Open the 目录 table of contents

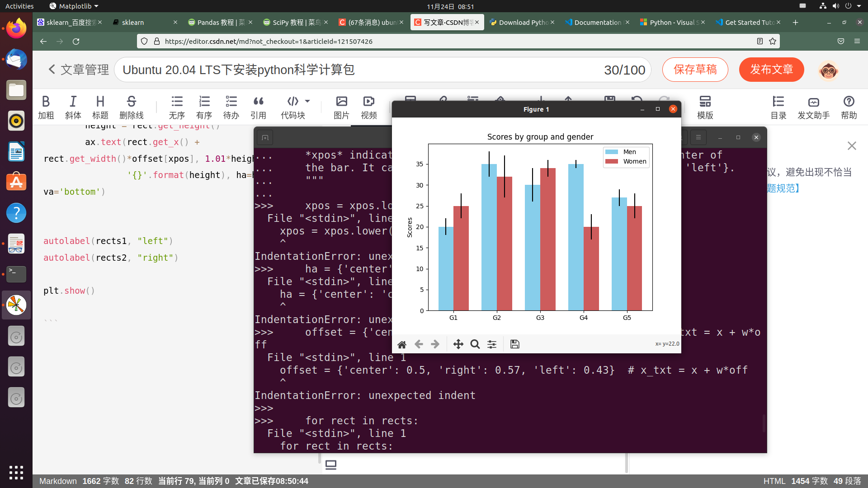[778, 107]
